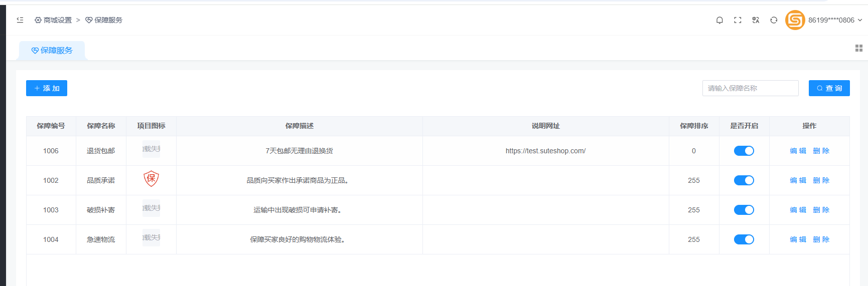
Task: Go to 商城设置 breadcrumb
Action: pos(53,20)
